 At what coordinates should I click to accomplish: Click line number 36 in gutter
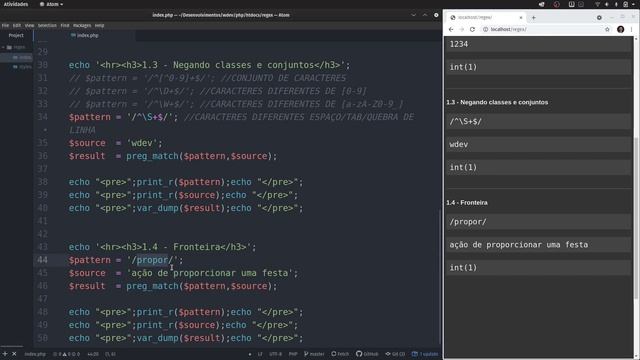click(x=42, y=156)
